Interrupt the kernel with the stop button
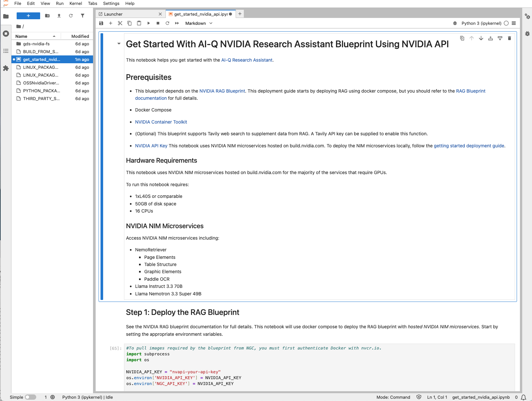Viewport: 532px width, 401px height. [x=158, y=23]
